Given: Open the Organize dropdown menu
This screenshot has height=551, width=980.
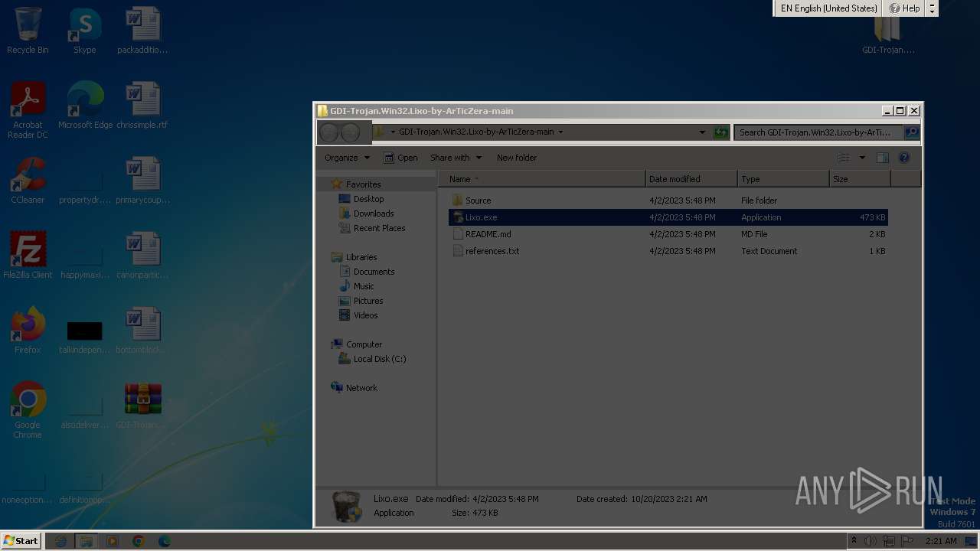Looking at the screenshot, I should tap(347, 158).
